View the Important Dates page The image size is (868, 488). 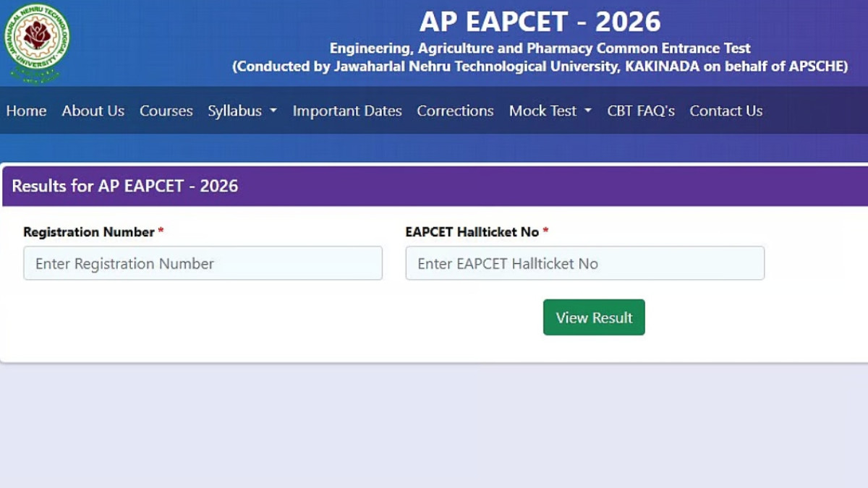click(x=347, y=111)
